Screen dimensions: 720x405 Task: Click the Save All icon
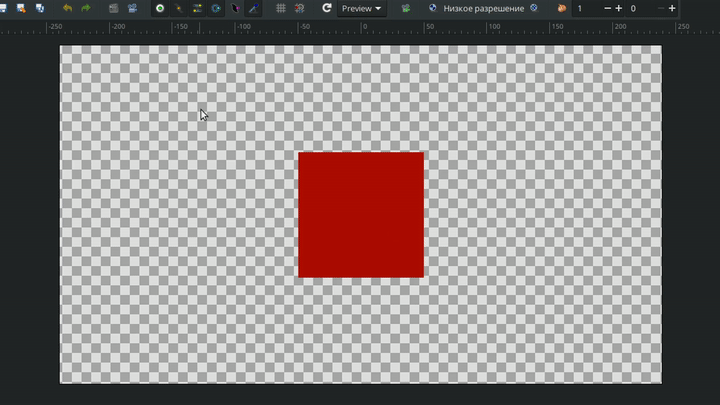[x=39, y=8]
